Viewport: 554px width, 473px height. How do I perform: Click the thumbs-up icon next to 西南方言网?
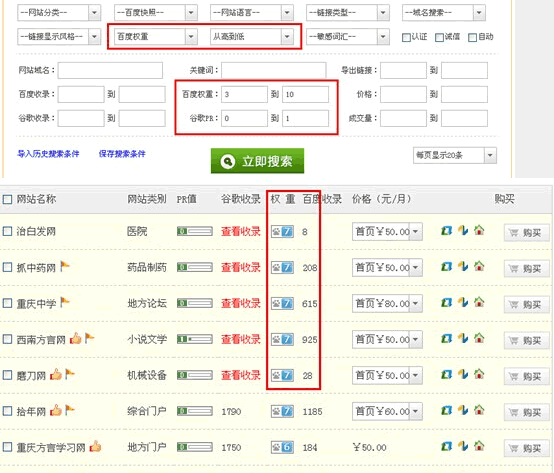(75, 338)
